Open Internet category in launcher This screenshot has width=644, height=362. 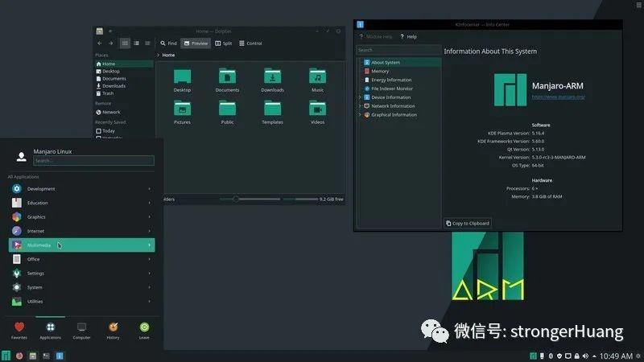82,231
